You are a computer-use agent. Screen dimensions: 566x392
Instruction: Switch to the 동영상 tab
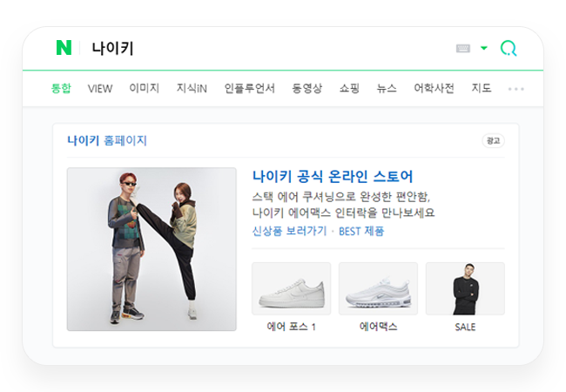click(x=307, y=88)
